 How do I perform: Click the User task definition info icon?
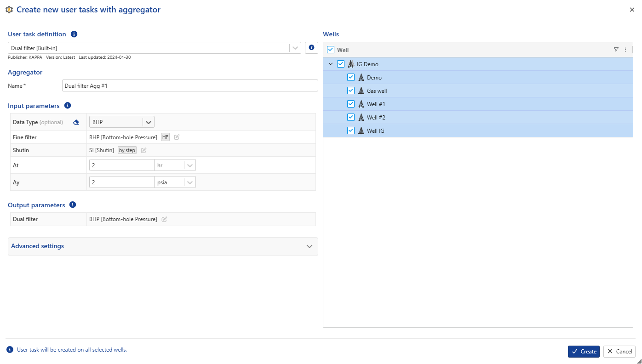click(74, 34)
